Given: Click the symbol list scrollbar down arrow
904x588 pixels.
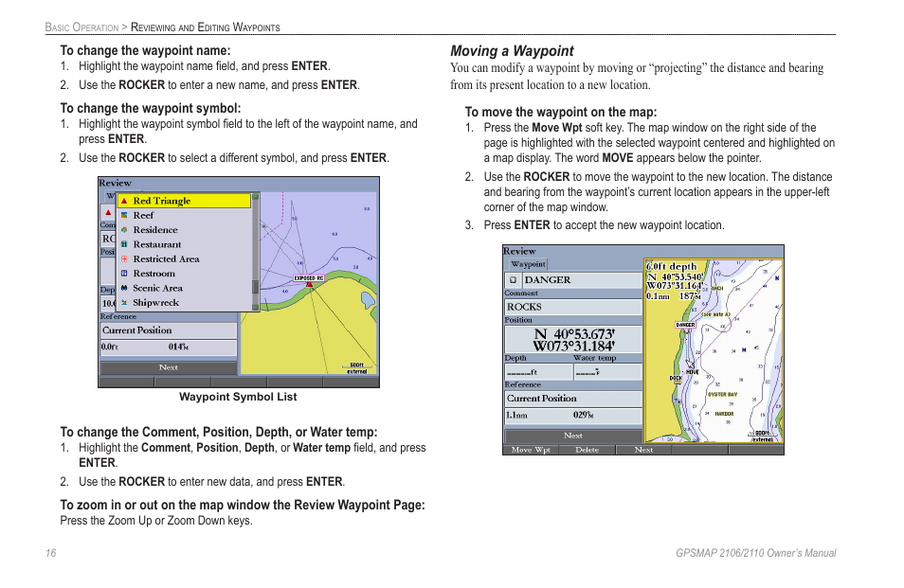Looking at the screenshot, I should [x=256, y=308].
